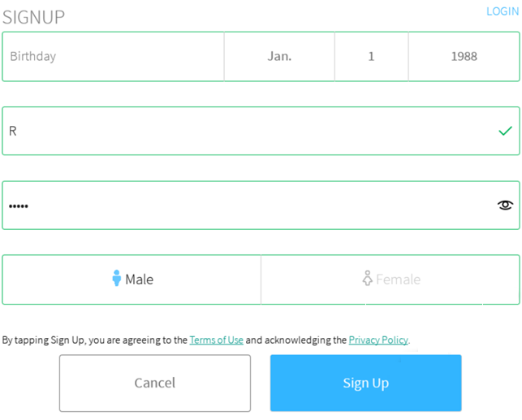The height and width of the screenshot is (420, 522).
Task: Open the birthday day dropdown showing 1
Action: click(x=371, y=57)
